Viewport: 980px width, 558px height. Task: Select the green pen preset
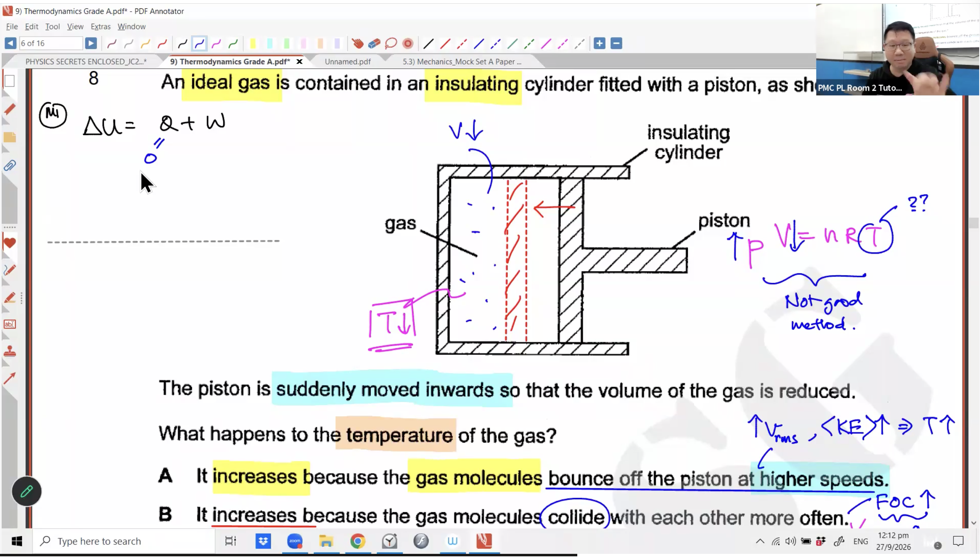pyautogui.click(x=233, y=43)
